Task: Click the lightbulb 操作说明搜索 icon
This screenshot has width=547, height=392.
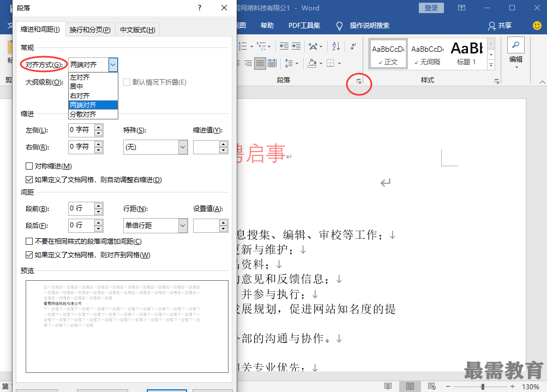Action: (339, 26)
